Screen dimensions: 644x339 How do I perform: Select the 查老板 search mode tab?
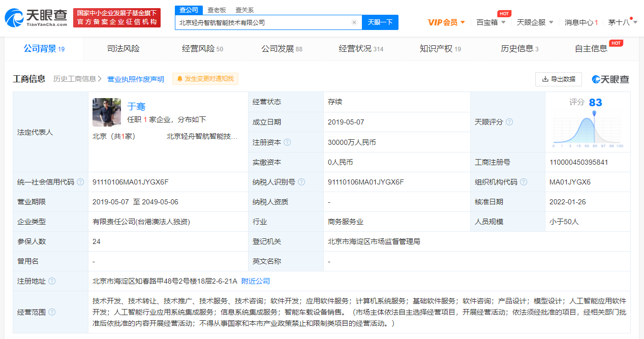pos(217,10)
